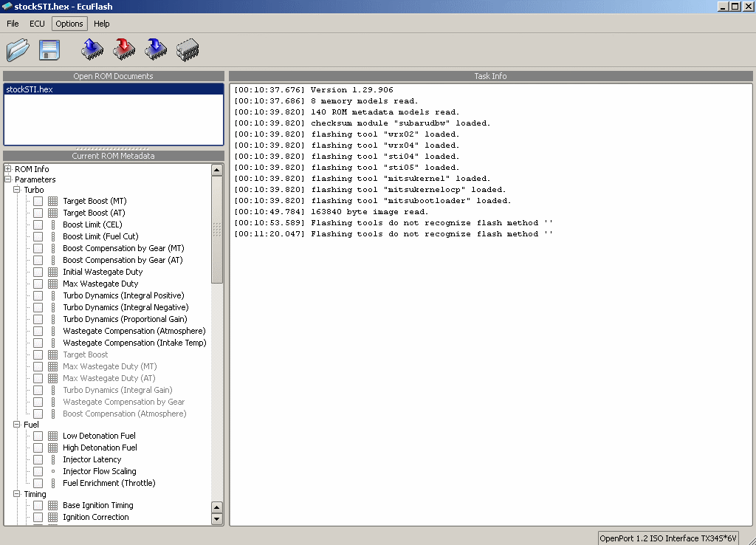Click the gray chip icon in the toolbar
The image size is (756, 545).
click(188, 49)
